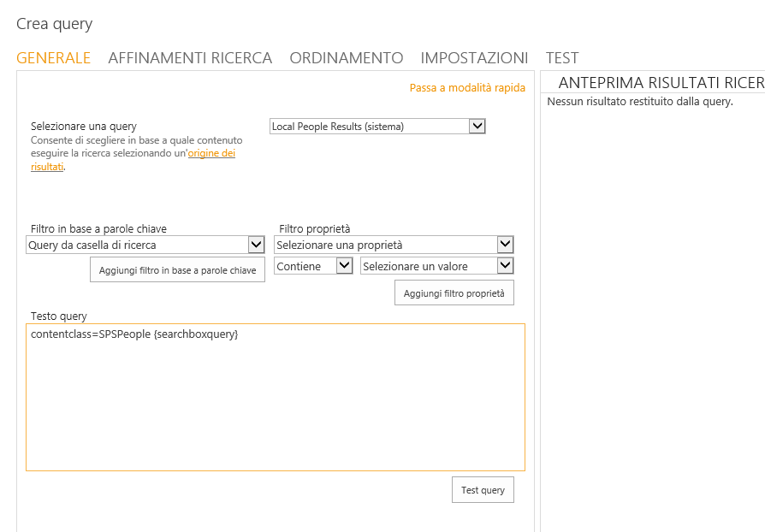Click the 'Selezionare una query' label
This screenshot has height=532, width=765.
(84, 127)
